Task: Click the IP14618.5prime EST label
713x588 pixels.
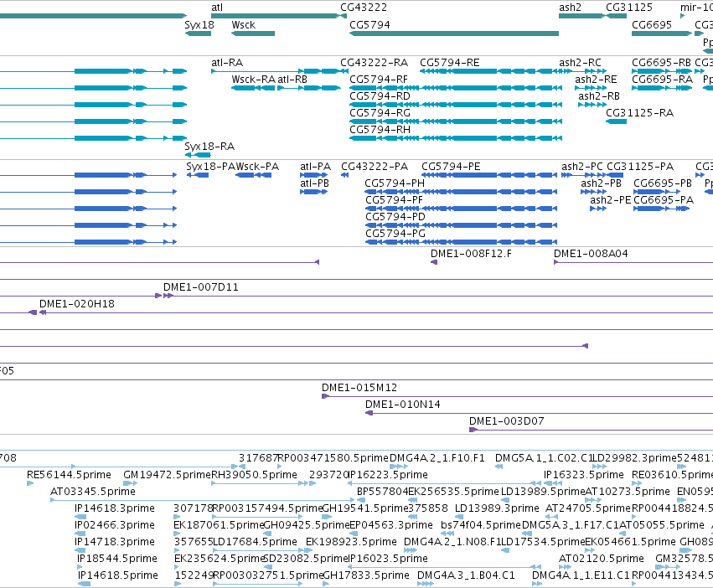Action: [x=118, y=575]
